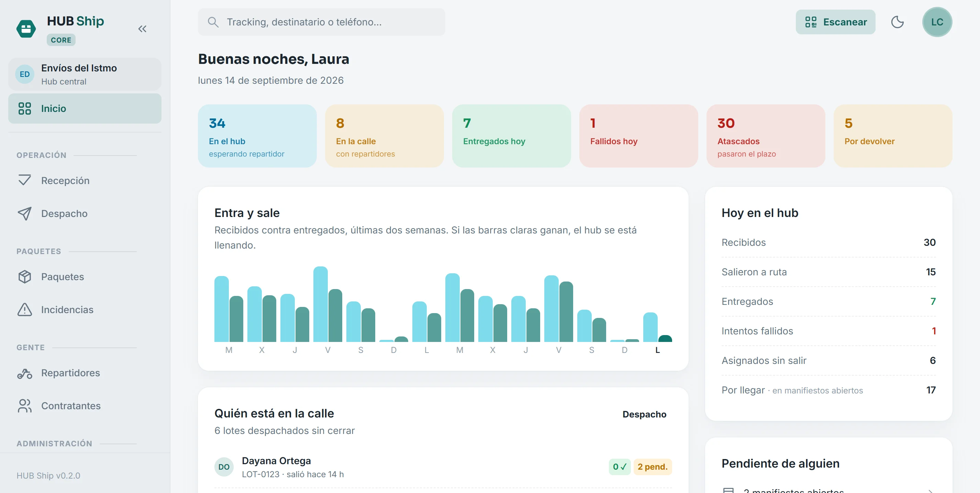This screenshot has height=493, width=980.
Task: Follow the Despacho link in calle panel
Action: click(x=644, y=414)
